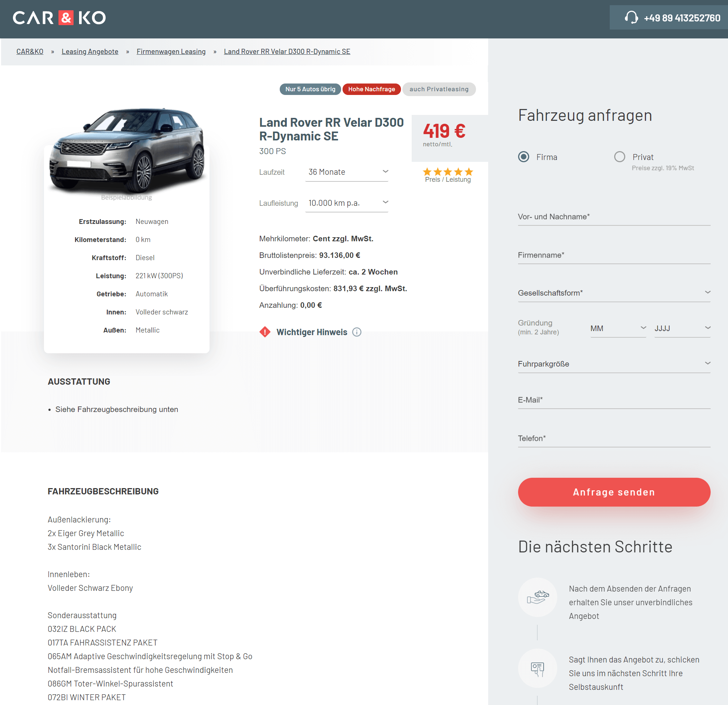This screenshot has height=705, width=728.
Task: Click the Selbstauskunft document step icon
Action: (537, 668)
